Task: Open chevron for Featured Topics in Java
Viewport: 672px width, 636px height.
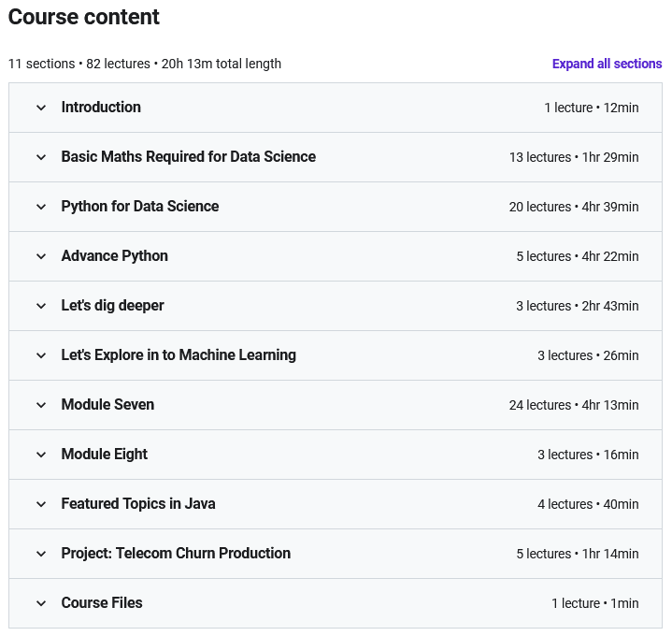Action: [x=41, y=504]
